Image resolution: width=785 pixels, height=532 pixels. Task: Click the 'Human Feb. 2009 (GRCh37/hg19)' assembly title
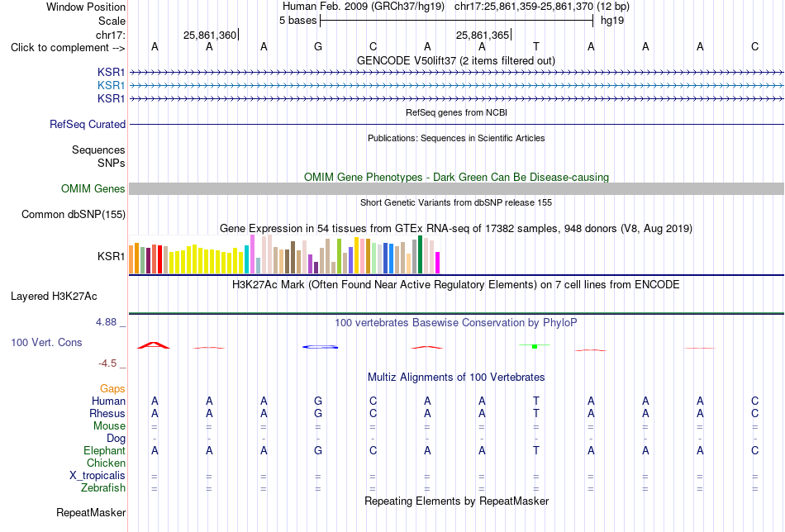364,7
